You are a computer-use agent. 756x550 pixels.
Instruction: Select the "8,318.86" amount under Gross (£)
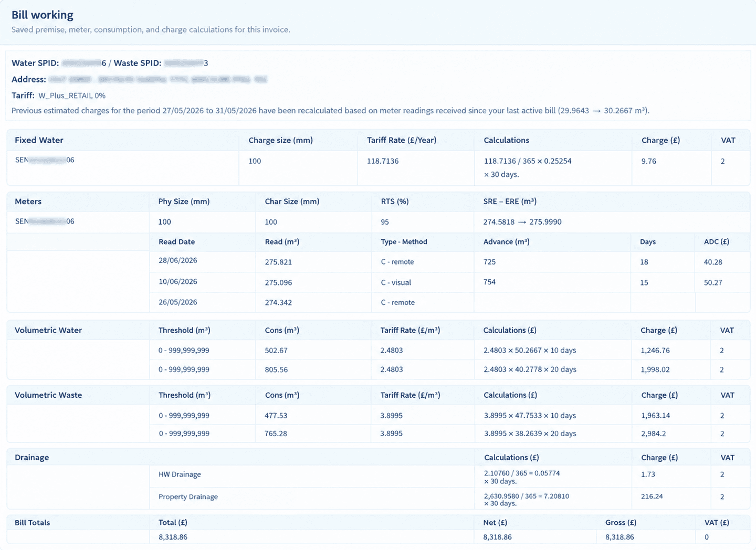pos(619,537)
